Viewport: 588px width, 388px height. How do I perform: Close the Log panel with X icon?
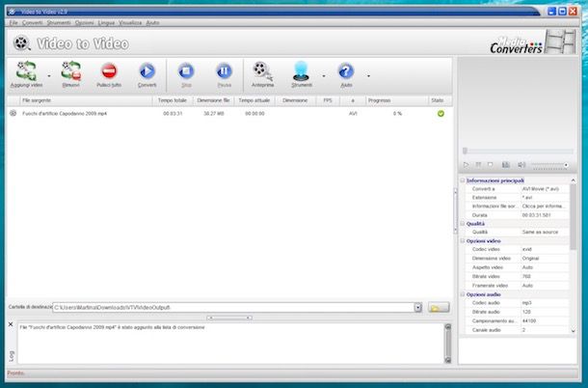coord(11,324)
